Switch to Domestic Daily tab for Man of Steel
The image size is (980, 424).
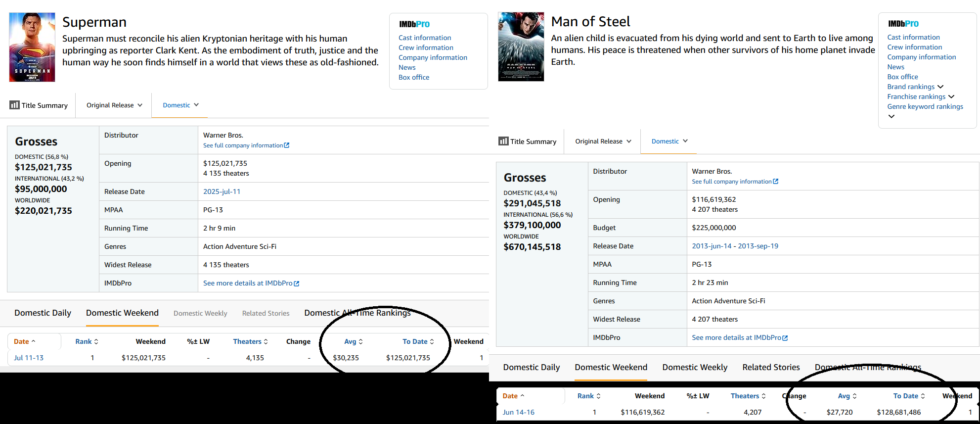[532, 367]
